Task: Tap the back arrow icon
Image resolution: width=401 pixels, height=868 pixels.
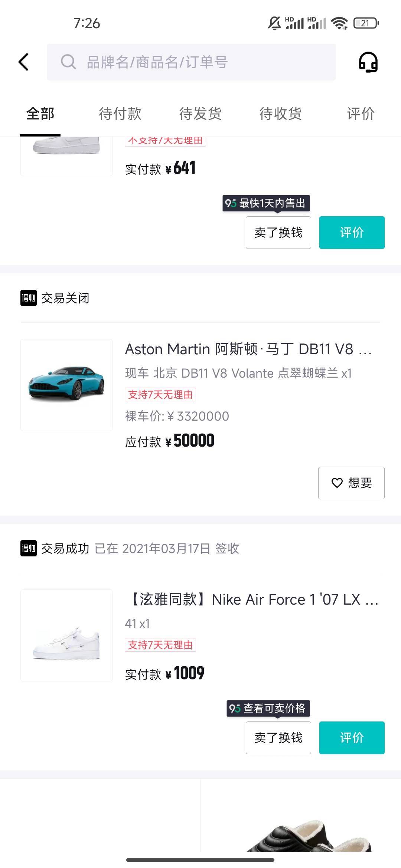Action: (x=24, y=62)
